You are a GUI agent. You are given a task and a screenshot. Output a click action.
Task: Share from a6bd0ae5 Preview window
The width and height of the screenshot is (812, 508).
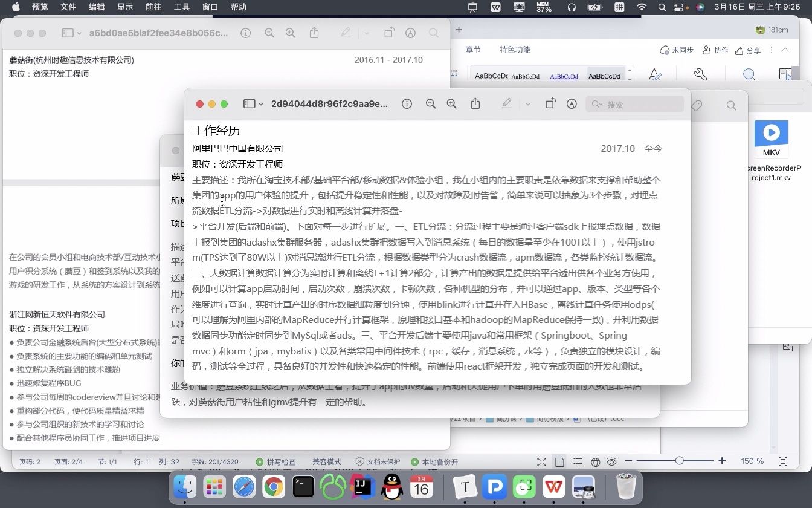[x=314, y=33]
